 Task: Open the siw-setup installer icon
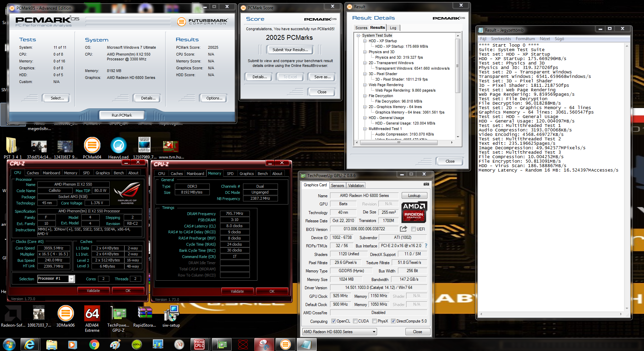click(x=171, y=316)
